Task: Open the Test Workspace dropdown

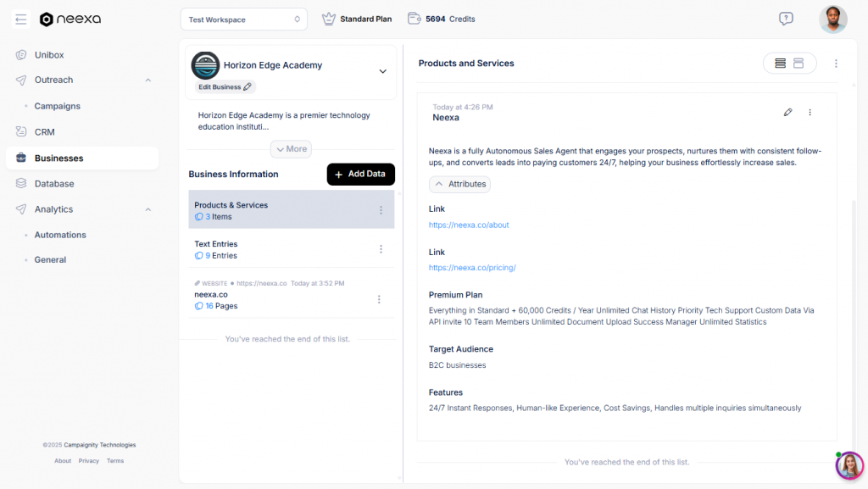Action: click(244, 19)
